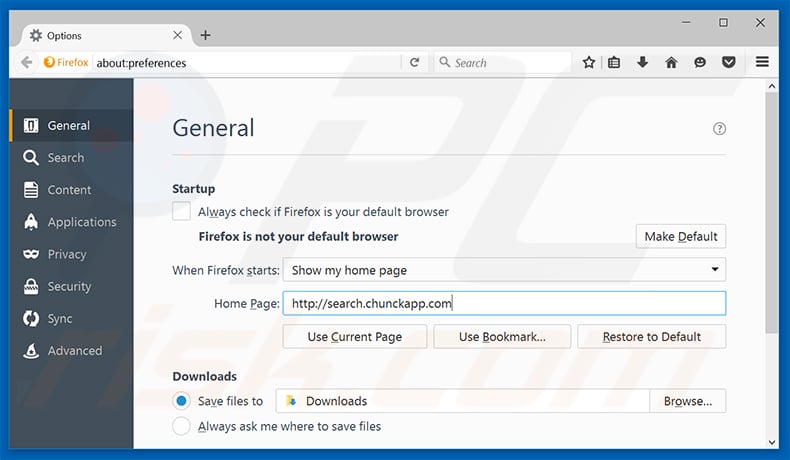Click the bookmark star icon
Screen dimensions: 790x460
click(589, 62)
